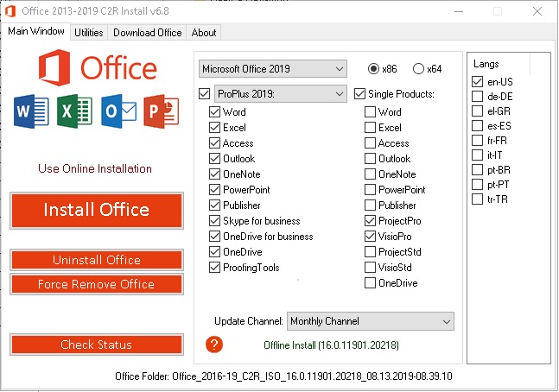Image resolution: width=559 pixels, height=392 pixels.
Task: Click Force Remove Office button
Action: (97, 284)
